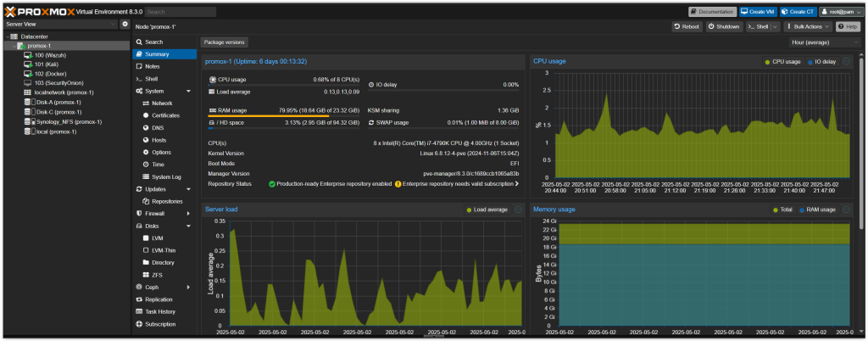This screenshot has width=868, height=341.
Task: Toggle Load average legend series
Action: tap(487, 210)
